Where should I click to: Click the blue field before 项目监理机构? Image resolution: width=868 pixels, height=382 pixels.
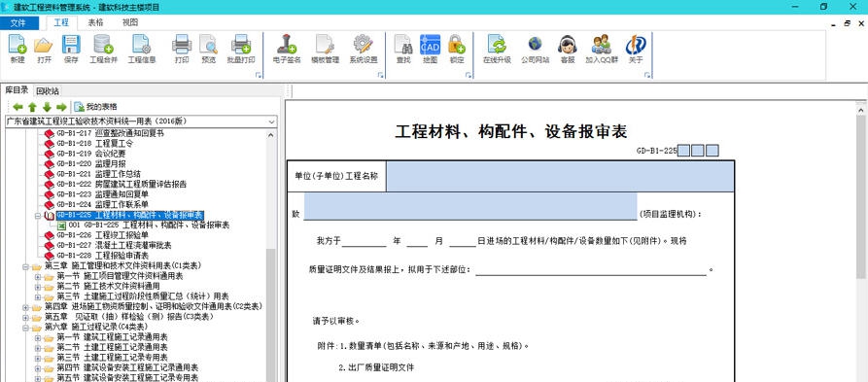click(x=470, y=206)
